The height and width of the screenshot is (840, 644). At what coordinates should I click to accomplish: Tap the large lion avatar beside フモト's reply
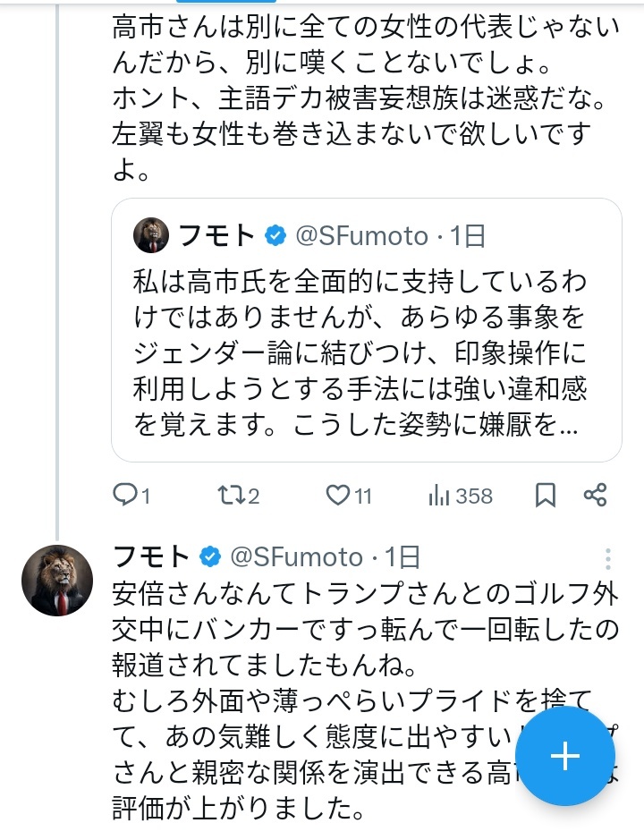pyautogui.click(x=57, y=581)
